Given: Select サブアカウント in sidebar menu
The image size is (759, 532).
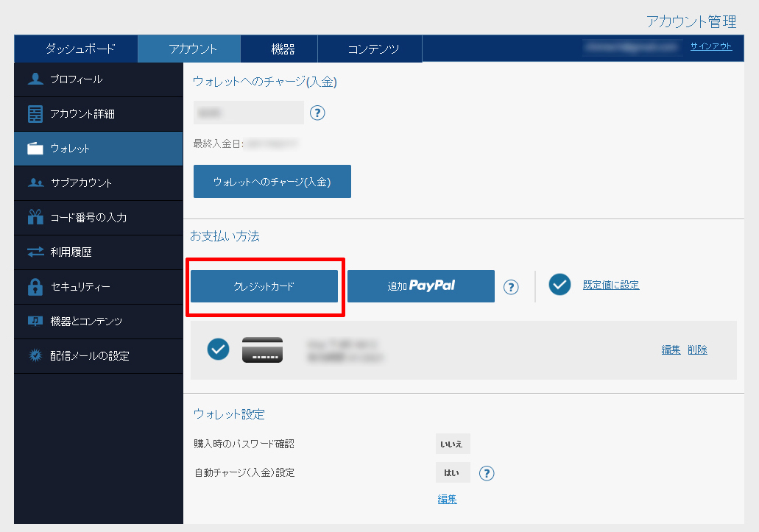Looking at the screenshot, I should (x=99, y=183).
